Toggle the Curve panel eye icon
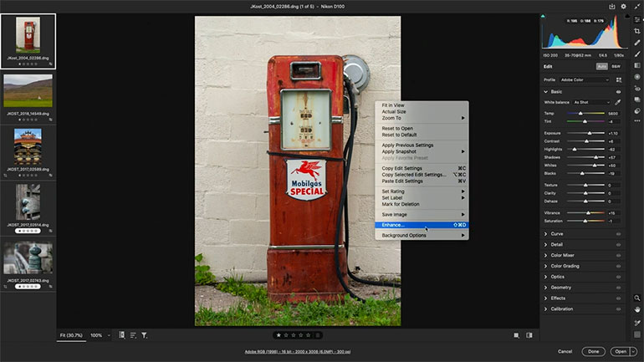Viewport: 644px width, 362px height. pos(618,234)
